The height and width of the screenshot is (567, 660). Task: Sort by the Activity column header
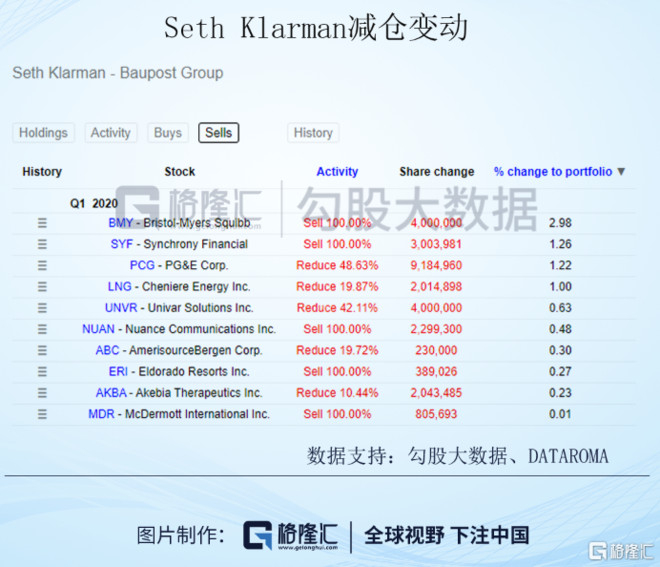tap(337, 171)
